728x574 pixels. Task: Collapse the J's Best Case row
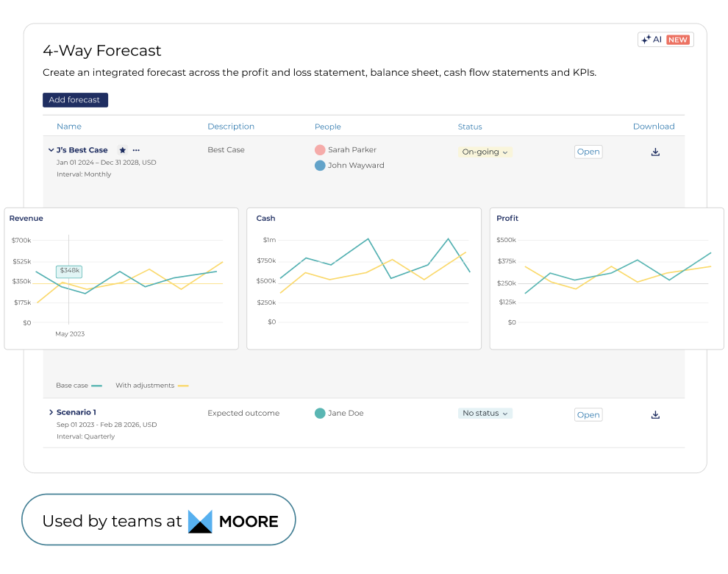[x=51, y=149]
